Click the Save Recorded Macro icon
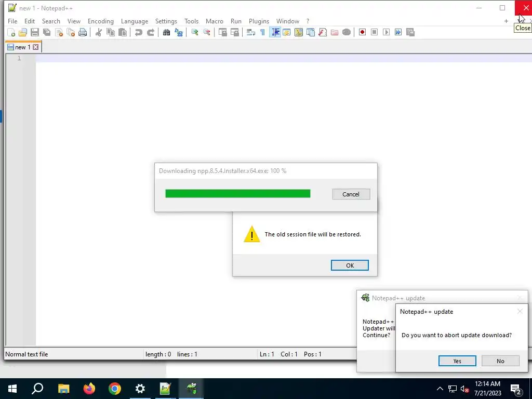Screen dimensions: 532x399 (410, 32)
